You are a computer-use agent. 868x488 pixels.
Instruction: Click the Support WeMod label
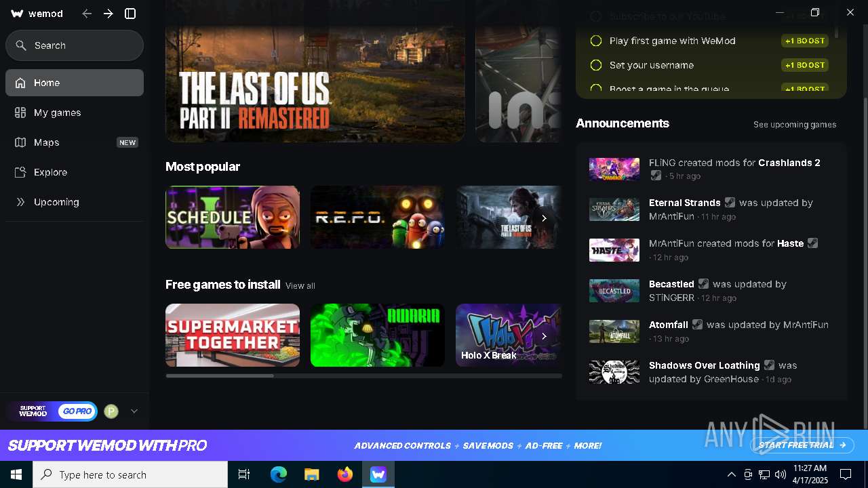33,411
